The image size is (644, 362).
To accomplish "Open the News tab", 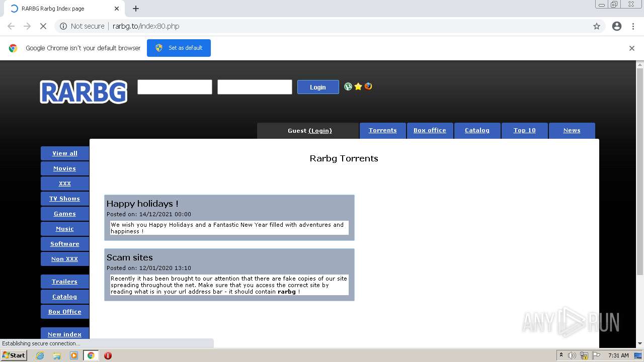I will click(x=572, y=130).
